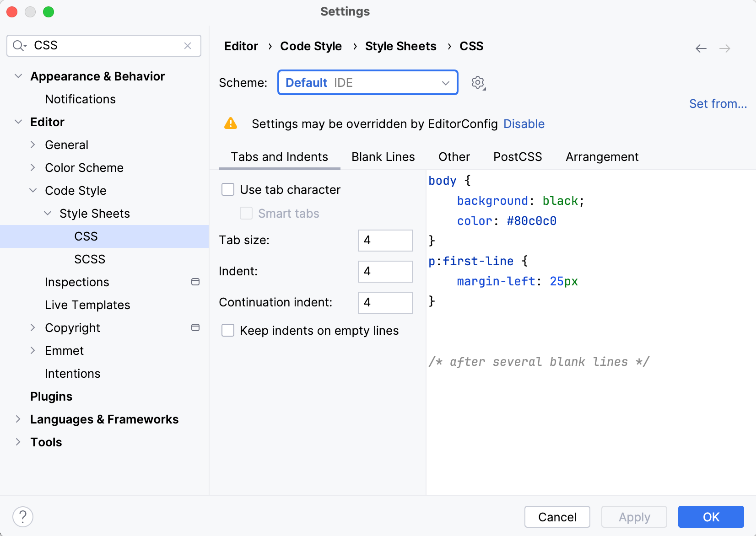The width and height of the screenshot is (756, 536).
Task: Click the scheme indicator icon beside Inspections
Action: pos(195,282)
